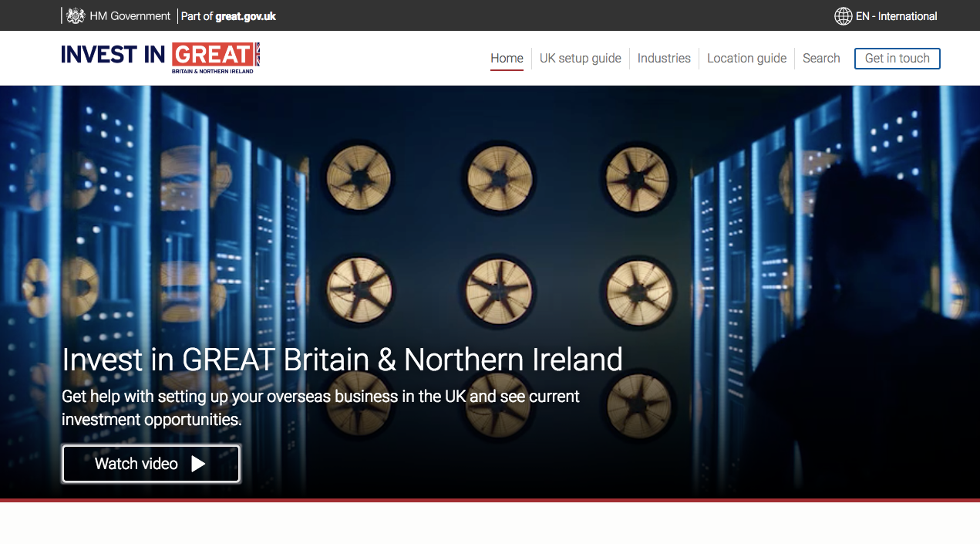Click the hero heading Invest in GREAT Britain

(x=342, y=360)
